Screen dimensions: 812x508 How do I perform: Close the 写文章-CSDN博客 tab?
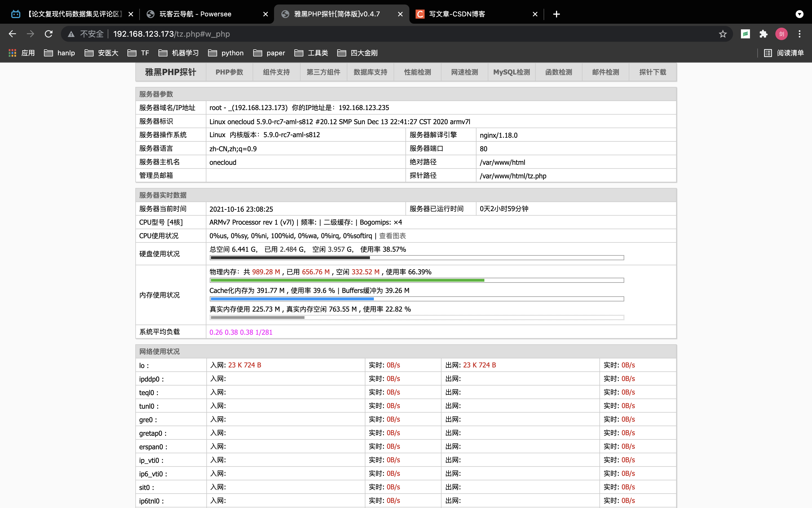[535, 14]
